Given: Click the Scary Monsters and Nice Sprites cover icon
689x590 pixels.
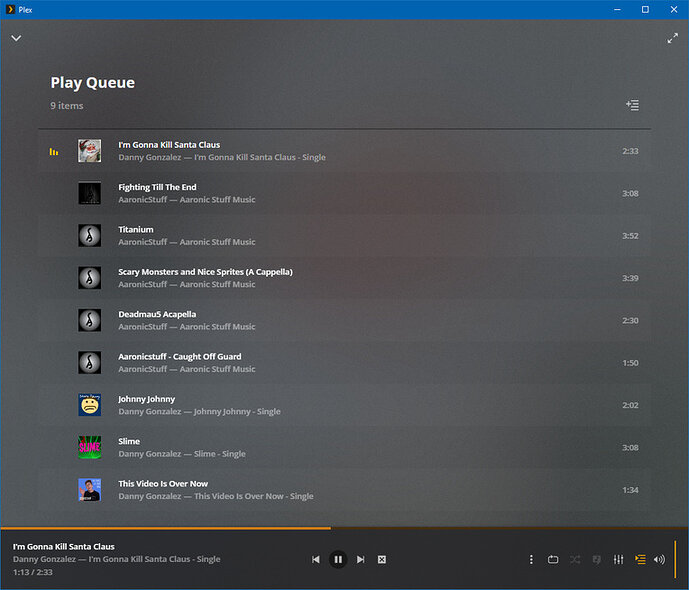Looking at the screenshot, I should [x=90, y=278].
